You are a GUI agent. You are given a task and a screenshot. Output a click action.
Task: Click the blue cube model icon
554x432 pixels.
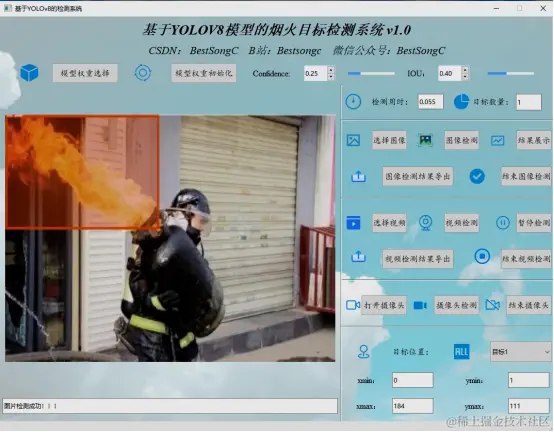tap(29, 73)
